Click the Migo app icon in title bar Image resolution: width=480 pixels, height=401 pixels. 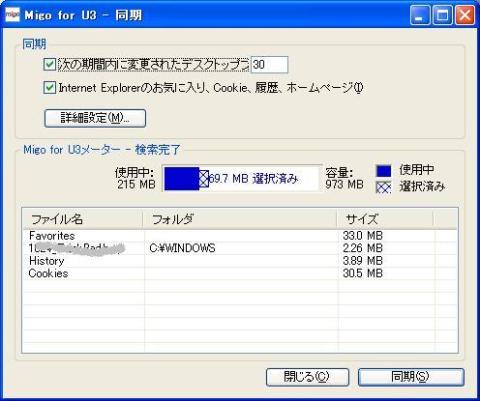click(12, 15)
